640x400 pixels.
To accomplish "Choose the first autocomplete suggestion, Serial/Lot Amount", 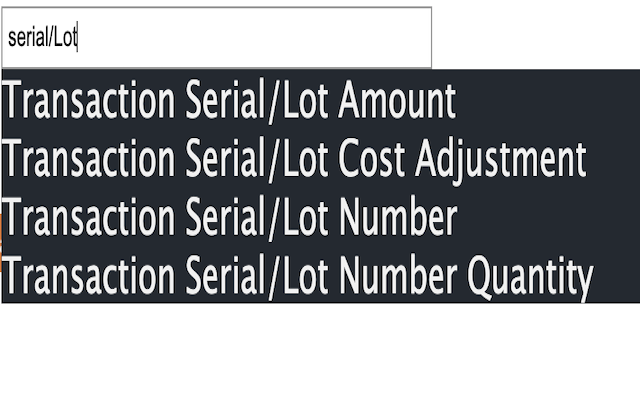I will [x=321, y=100].
